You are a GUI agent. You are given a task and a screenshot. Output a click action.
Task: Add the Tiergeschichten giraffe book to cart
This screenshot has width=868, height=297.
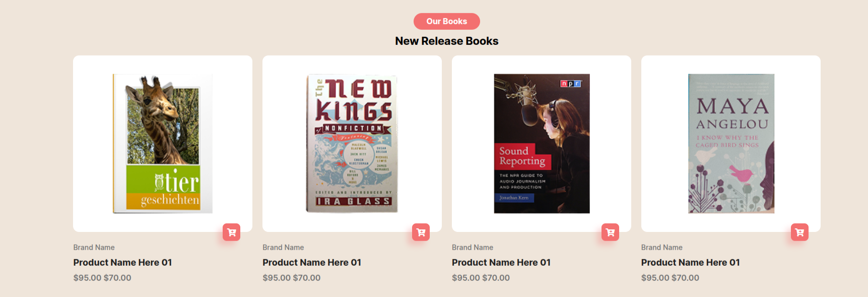point(231,232)
